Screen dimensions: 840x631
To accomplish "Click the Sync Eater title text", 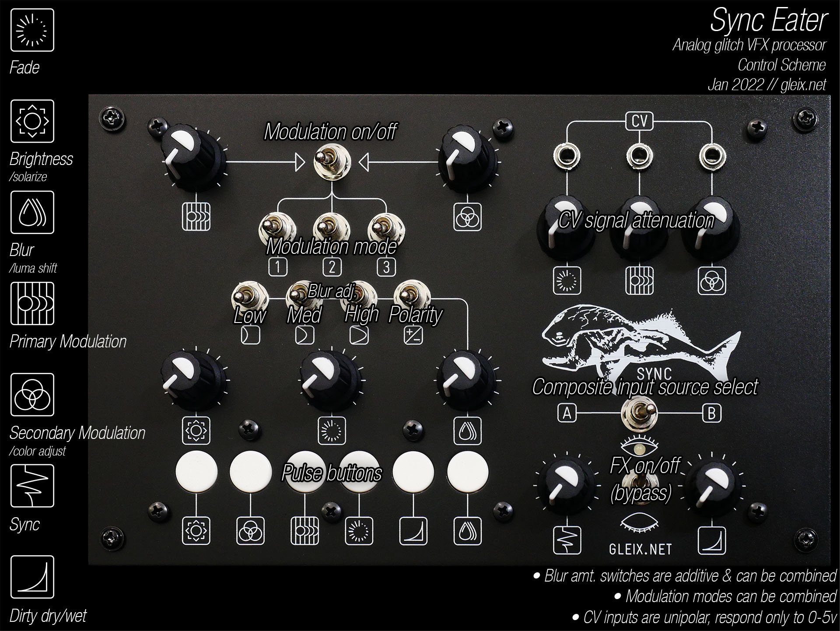I will pos(768,20).
